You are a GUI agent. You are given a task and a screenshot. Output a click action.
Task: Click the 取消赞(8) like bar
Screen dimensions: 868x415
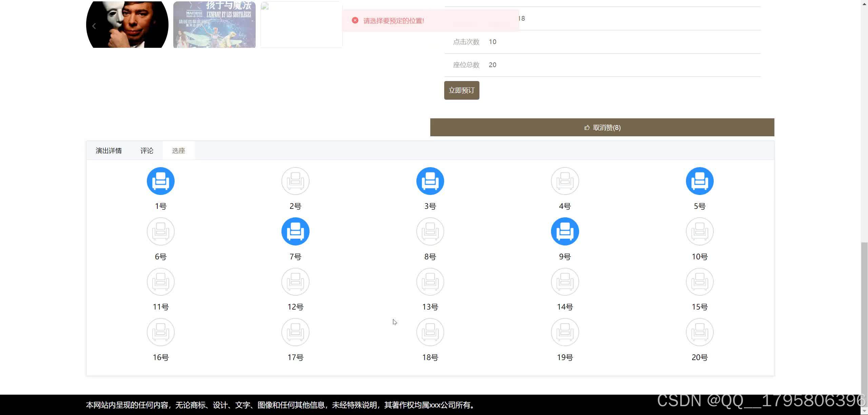click(x=602, y=127)
